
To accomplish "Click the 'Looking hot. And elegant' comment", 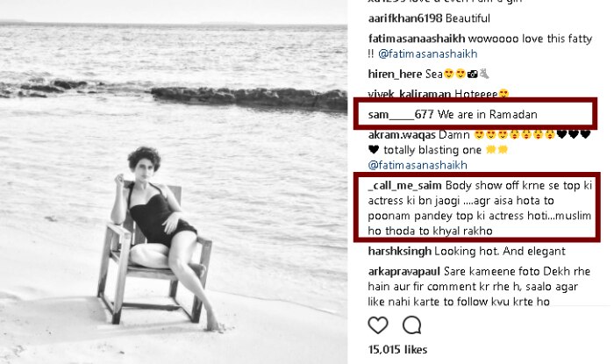I will click(x=500, y=251).
